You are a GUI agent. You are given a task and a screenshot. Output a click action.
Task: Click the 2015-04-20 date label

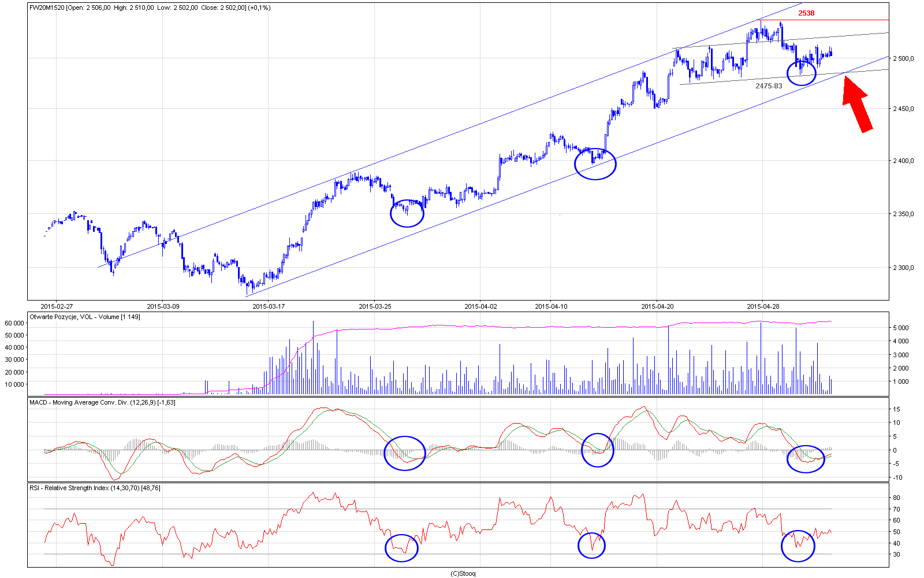point(657,306)
